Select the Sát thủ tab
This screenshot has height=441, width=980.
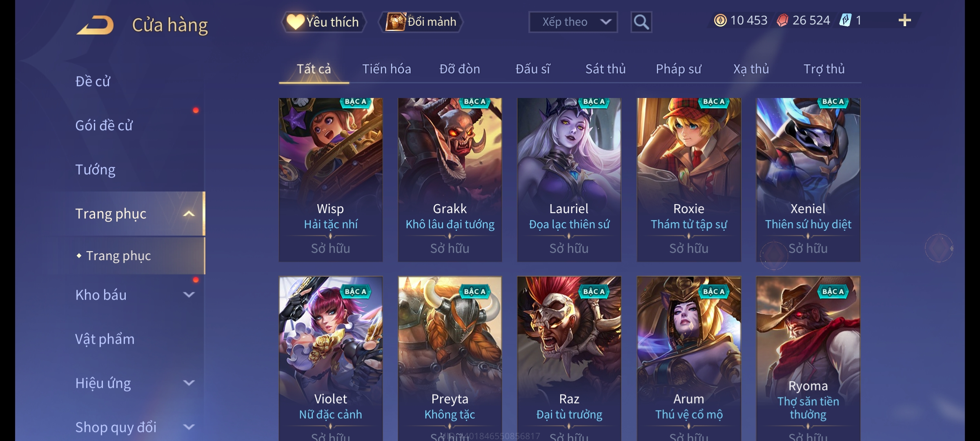point(606,69)
